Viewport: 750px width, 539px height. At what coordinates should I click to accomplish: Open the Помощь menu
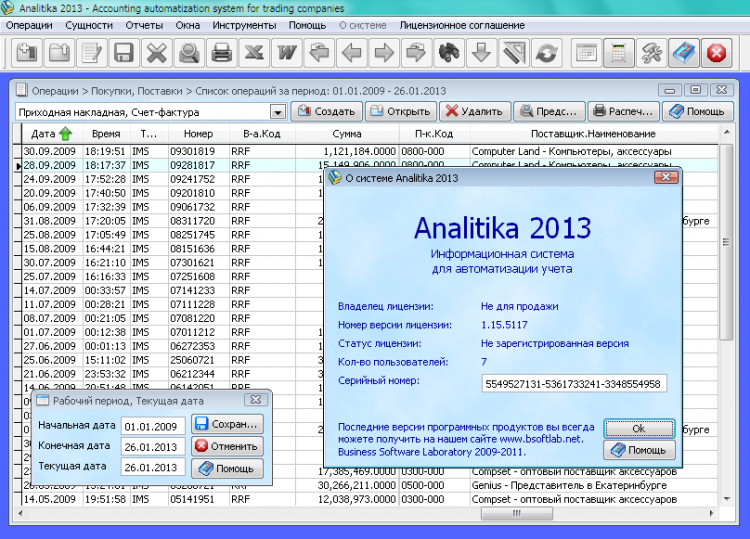pos(307,25)
